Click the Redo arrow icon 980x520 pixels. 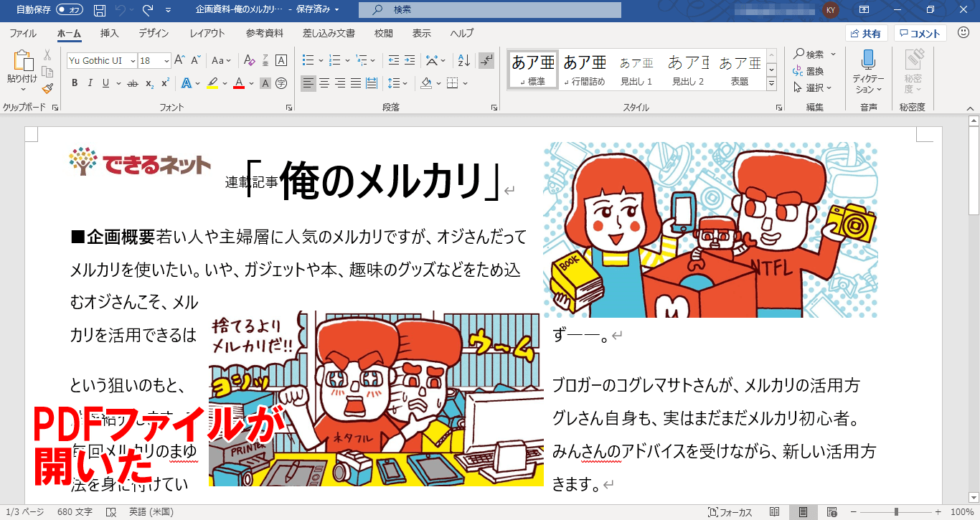click(148, 10)
